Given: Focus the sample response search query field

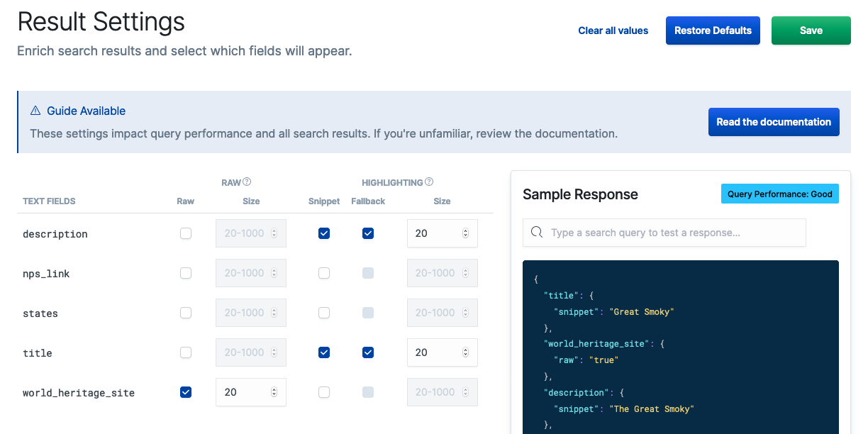Looking at the screenshot, I should tap(674, 233).
